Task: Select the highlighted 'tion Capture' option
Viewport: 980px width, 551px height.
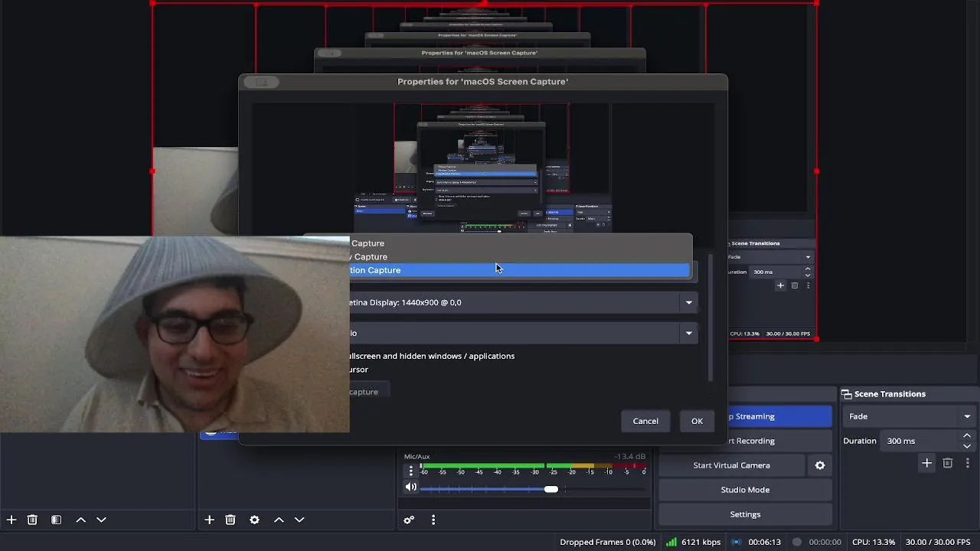Action: coord(519,270)
